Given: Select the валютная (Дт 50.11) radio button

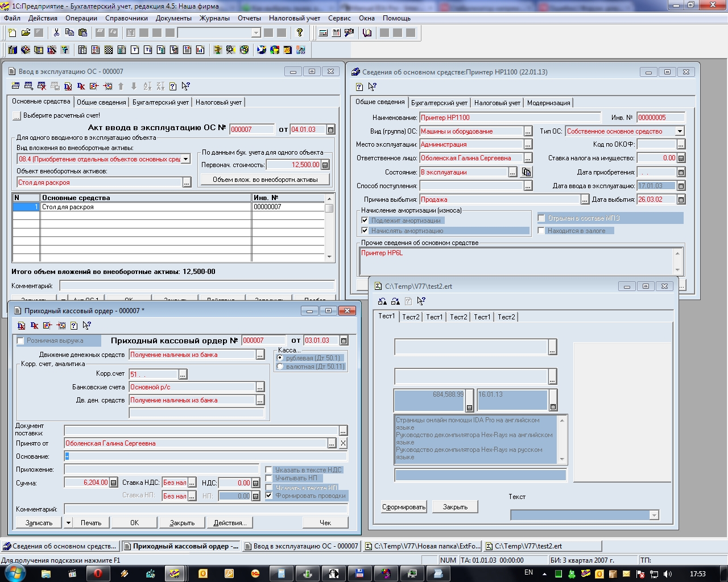Looking at the screenshot, I should (x=280, y=367).
